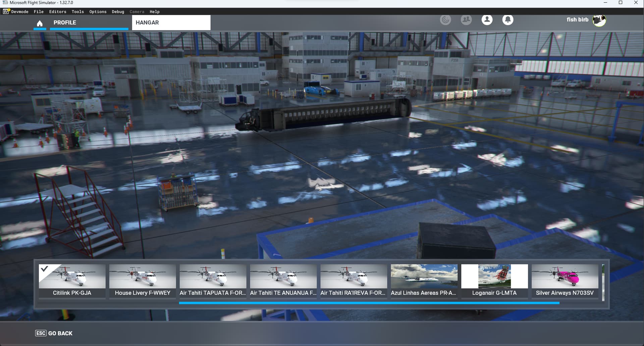Viewport: 644px width, 346px height.
Task: Open the Editors menu
Action: click(58, 12)
